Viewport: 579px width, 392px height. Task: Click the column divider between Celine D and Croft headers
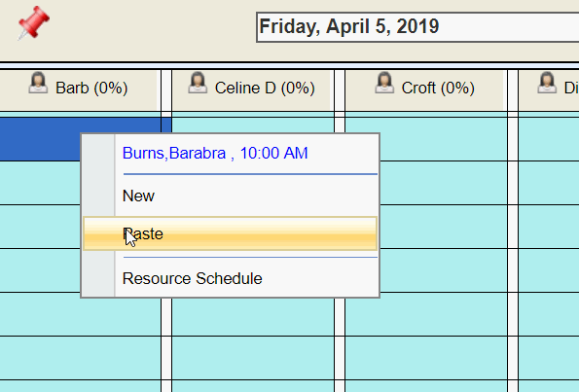click(340, 90)
